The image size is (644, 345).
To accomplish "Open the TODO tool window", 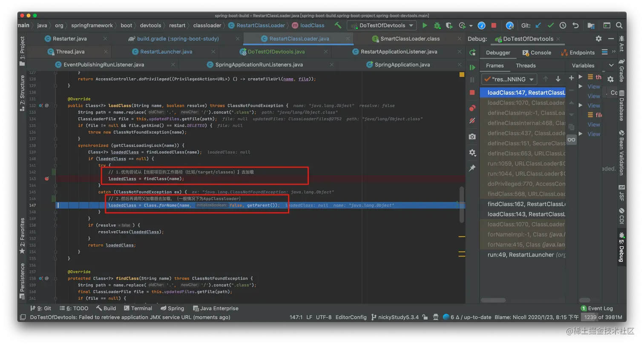I will 74,308.
